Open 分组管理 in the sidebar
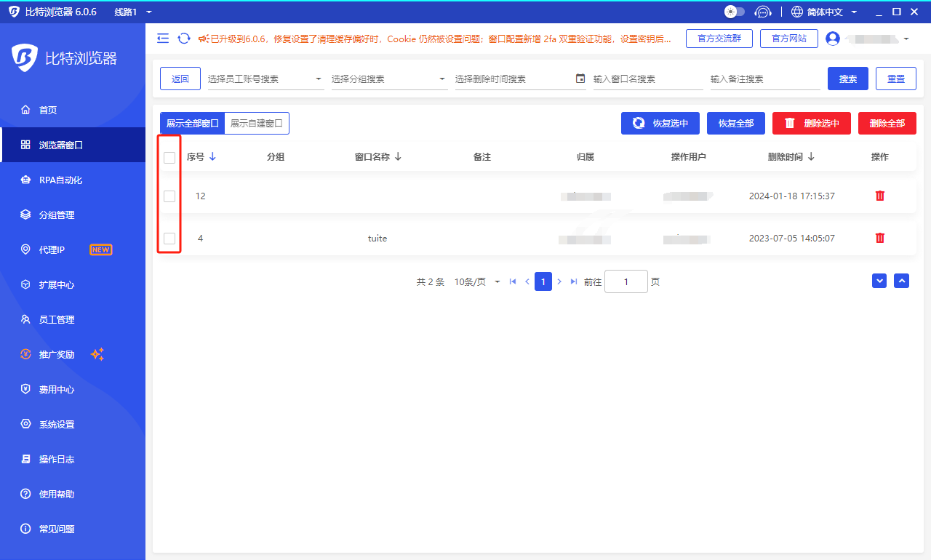931x560 pixels. pyautogui.click(x=73, y=215)
